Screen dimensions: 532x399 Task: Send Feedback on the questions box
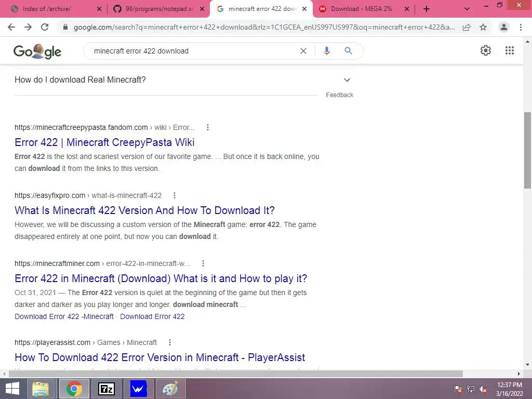(340, 95)
